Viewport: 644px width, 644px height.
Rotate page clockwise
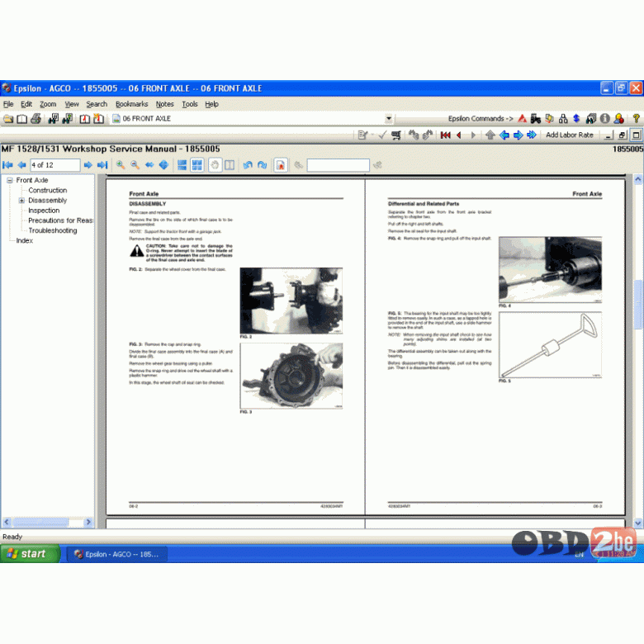262,165
